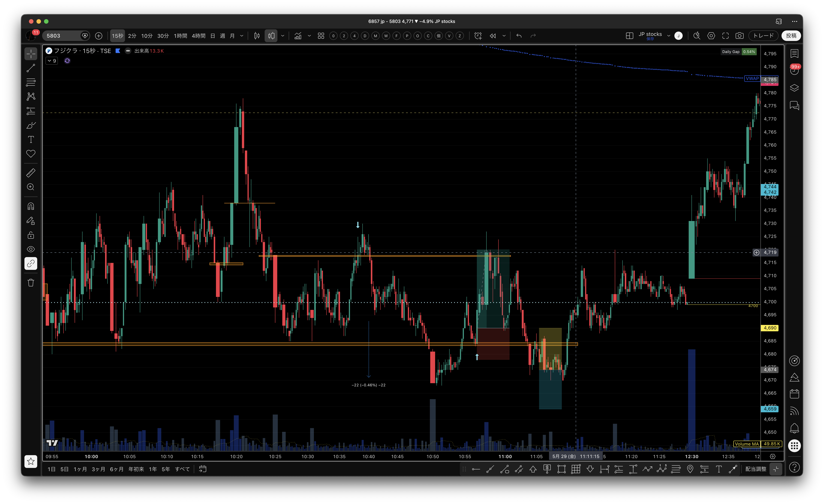This screenshot has height=504, width=824.
Task: Open the alerts bell panel
Action: [794, 428]
